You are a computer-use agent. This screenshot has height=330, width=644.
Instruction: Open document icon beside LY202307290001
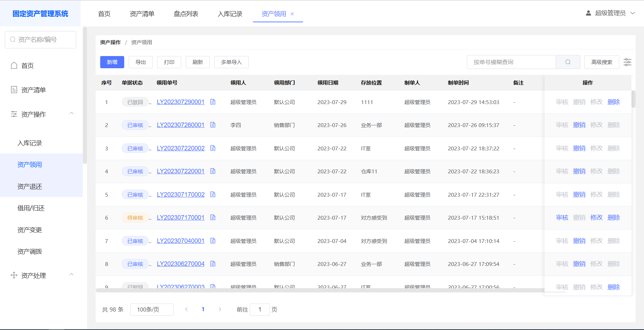tap(213, 102)
